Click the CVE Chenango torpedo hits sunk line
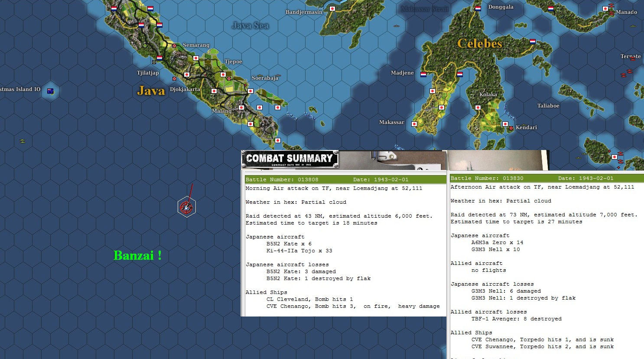This screenshot has width=644, height=359. (543, 339)
